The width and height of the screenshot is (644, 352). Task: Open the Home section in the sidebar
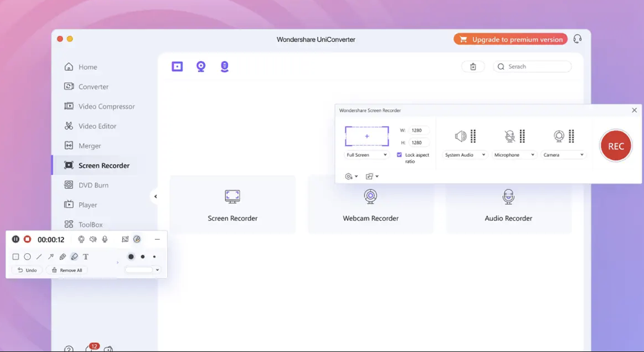pyautogui.click(x=81, y=67)
